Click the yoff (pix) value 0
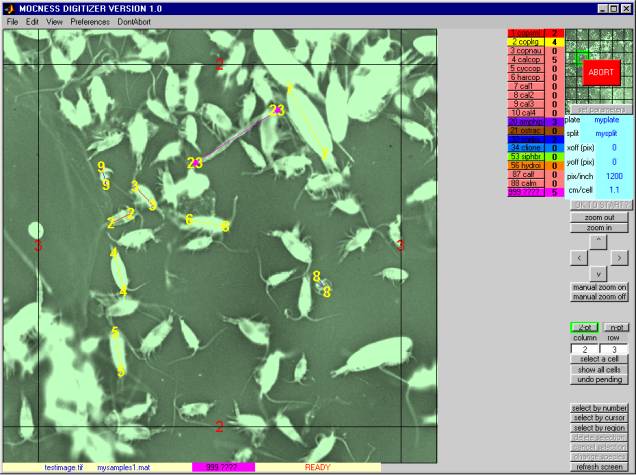Screen dimensions: 636x475 click(x=614, y=162)
